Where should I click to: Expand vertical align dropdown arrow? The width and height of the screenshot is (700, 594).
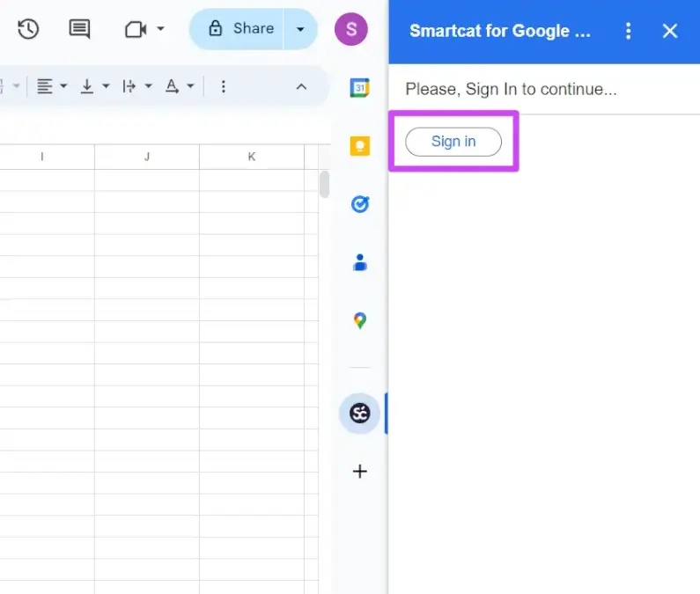(x=106, y=85)
